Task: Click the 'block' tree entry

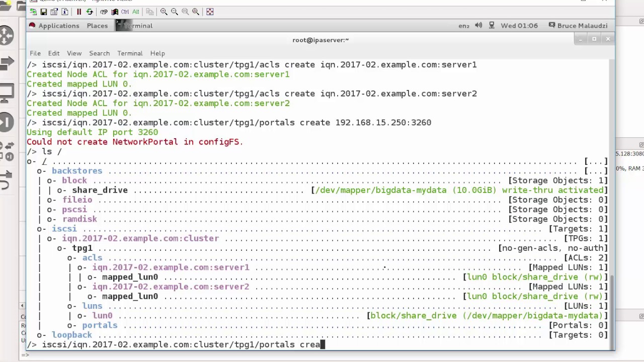Action: tap(74, 180)
